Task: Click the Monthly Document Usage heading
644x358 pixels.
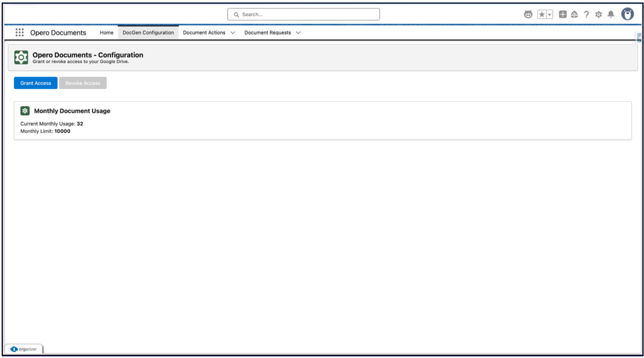Action: coord(72,111)
